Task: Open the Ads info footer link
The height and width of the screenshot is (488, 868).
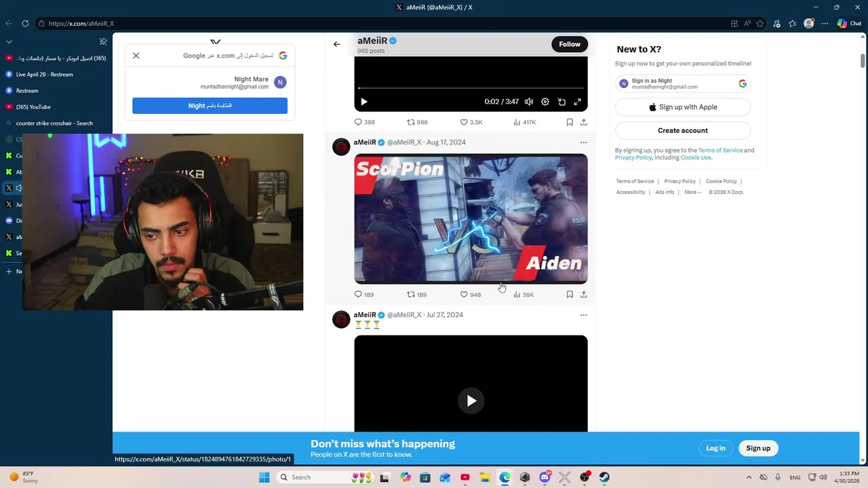Action: tap(665, 192)
